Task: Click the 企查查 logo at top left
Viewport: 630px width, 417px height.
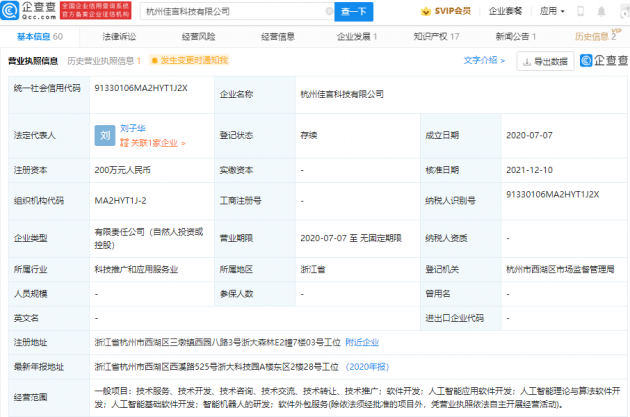Action: 29,11
